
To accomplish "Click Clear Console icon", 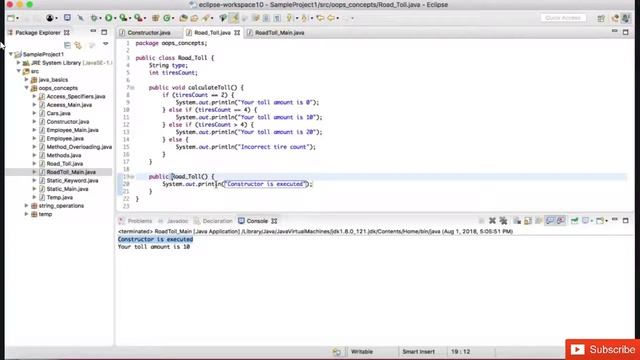I will point(517,221).
